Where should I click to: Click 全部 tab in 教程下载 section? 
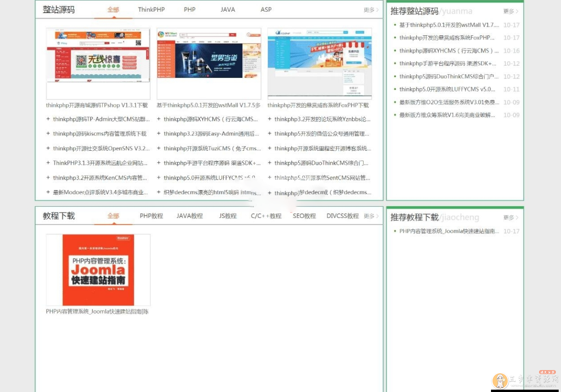pyautogui.click(x=113, y=216)
